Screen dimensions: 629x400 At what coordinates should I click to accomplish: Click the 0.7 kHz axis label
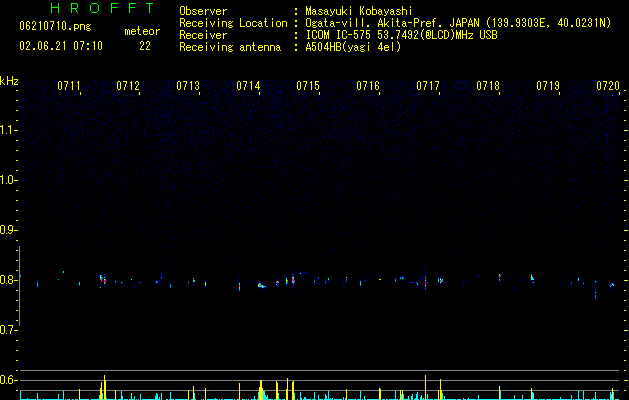pyautogui.click(x=9, y=330)
